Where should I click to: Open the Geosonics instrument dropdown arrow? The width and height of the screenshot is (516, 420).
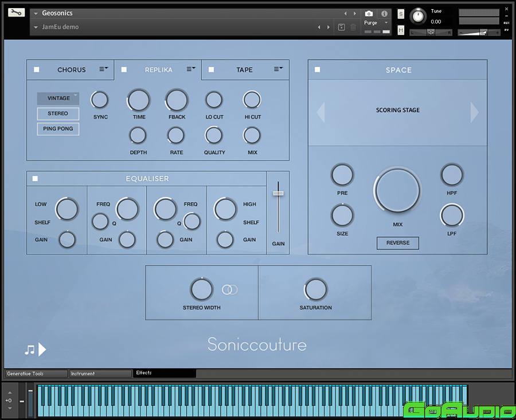pyautogui.click(x=36, y=14)
